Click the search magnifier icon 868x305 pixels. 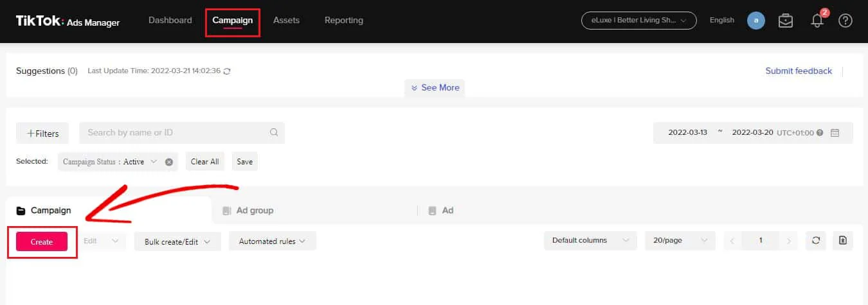click(274, 132)
